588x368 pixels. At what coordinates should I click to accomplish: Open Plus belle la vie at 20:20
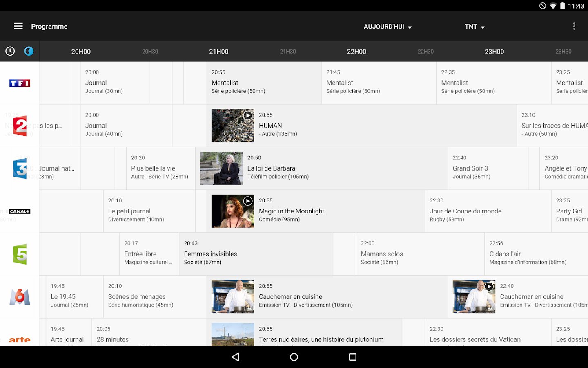161,168
